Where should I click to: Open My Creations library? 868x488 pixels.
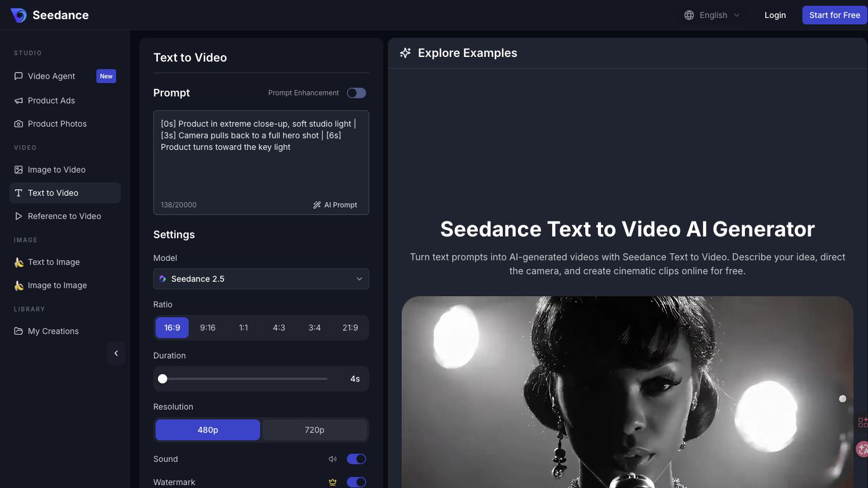(x=65, y=331)
